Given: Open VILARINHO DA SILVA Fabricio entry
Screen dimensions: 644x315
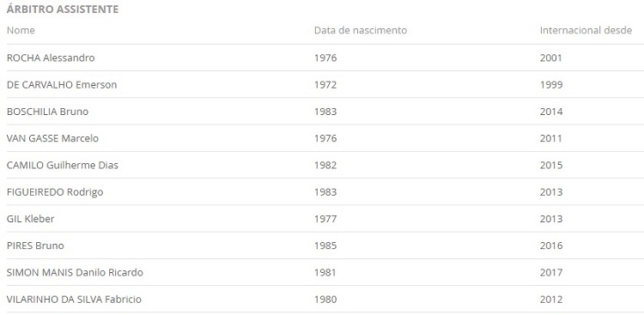Looking at the screenshot, I should (x=74, y=299).
